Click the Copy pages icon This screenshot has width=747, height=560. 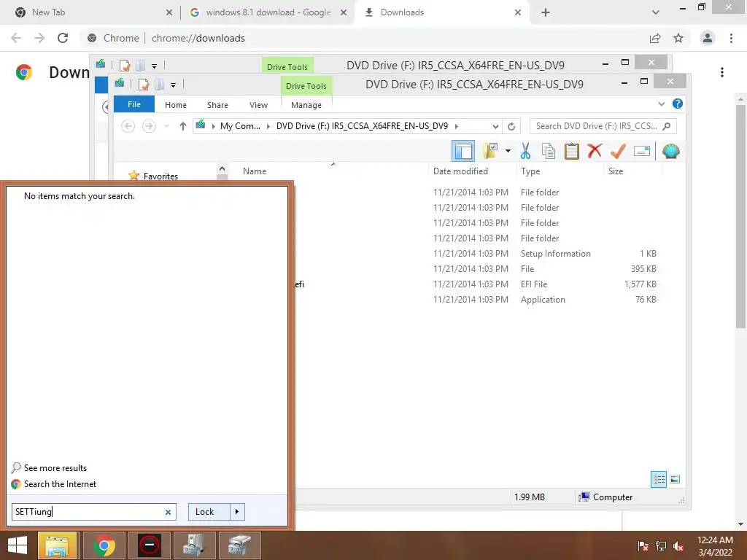(x=549, y=152)
